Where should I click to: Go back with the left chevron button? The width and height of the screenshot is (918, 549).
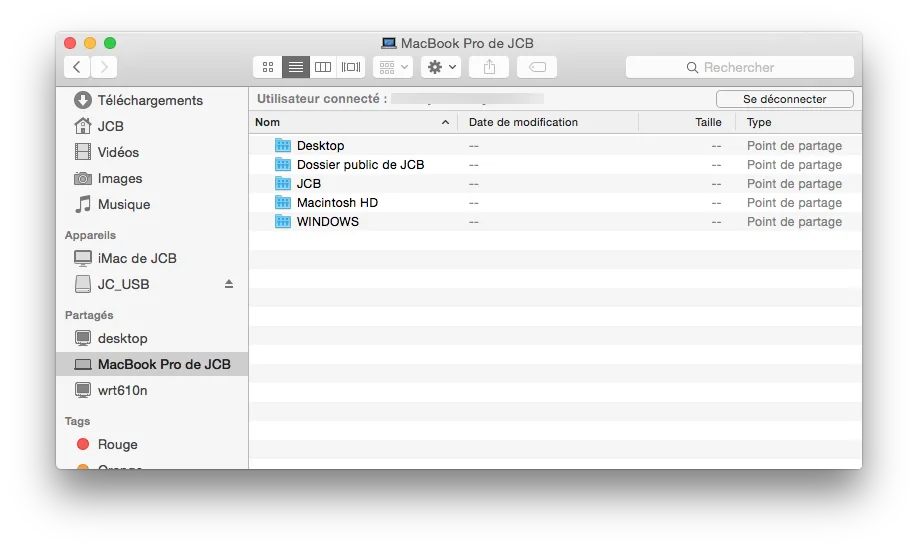(77, 67)
